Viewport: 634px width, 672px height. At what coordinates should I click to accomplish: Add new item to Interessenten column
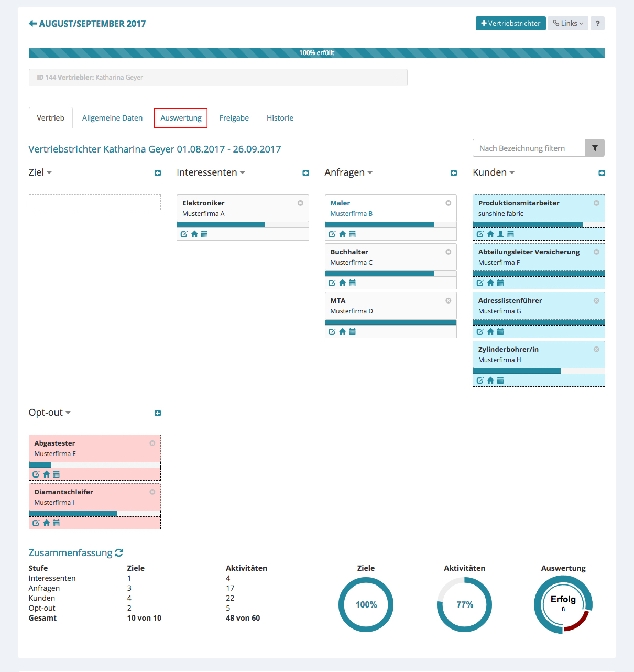pyautogui.click(x=305, y=173)
